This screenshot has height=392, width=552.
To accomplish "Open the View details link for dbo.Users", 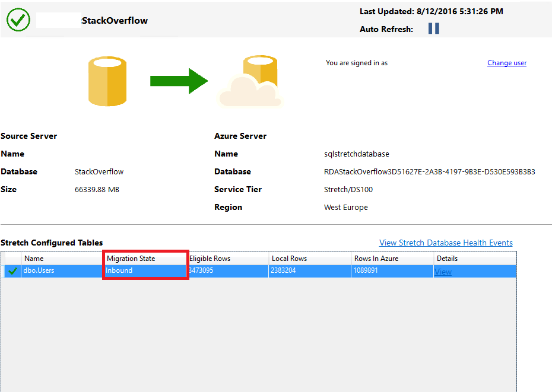I will [443, 272].
